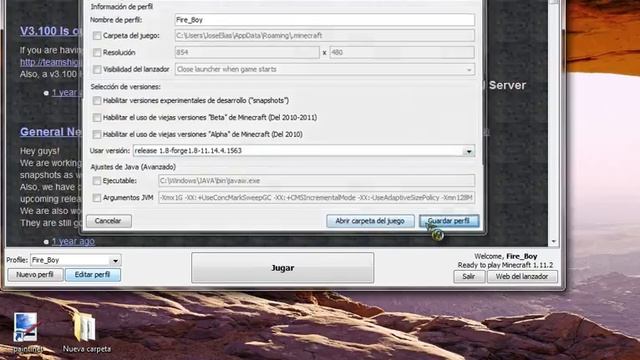The height and width of the screenshot is (360, 640).
Task: Expand launcher visibility dropdown
Action: [x=469, y=70]
